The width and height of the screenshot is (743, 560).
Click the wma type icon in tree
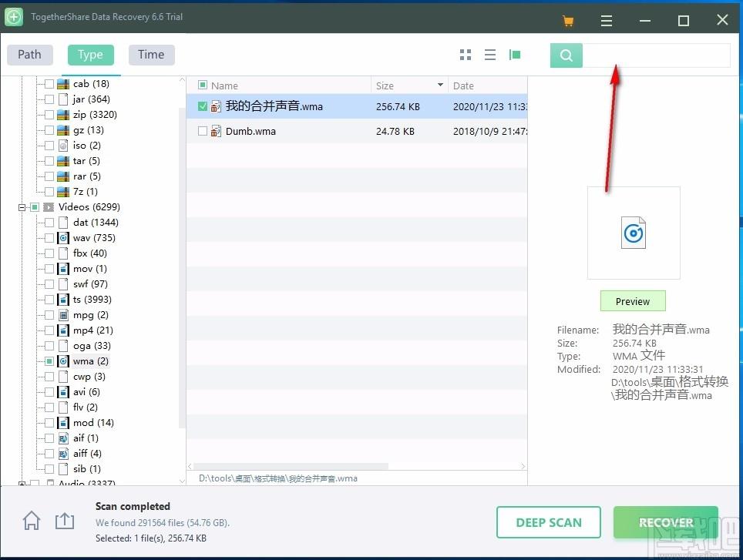63,361
